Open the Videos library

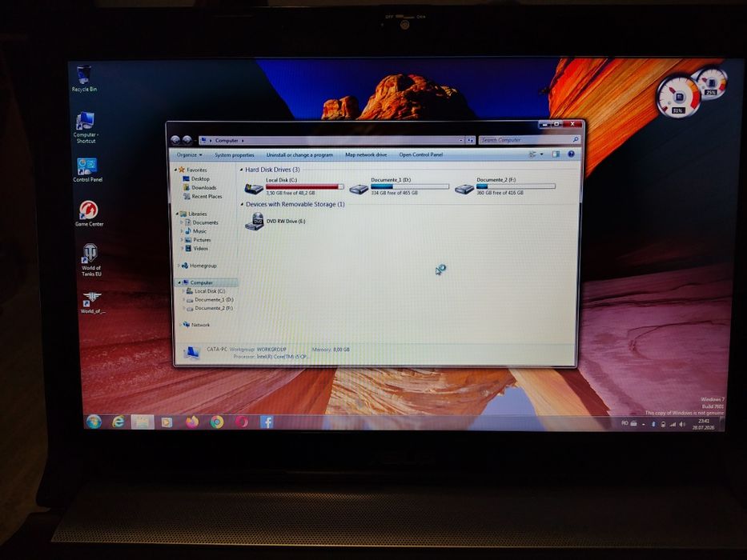197,248
